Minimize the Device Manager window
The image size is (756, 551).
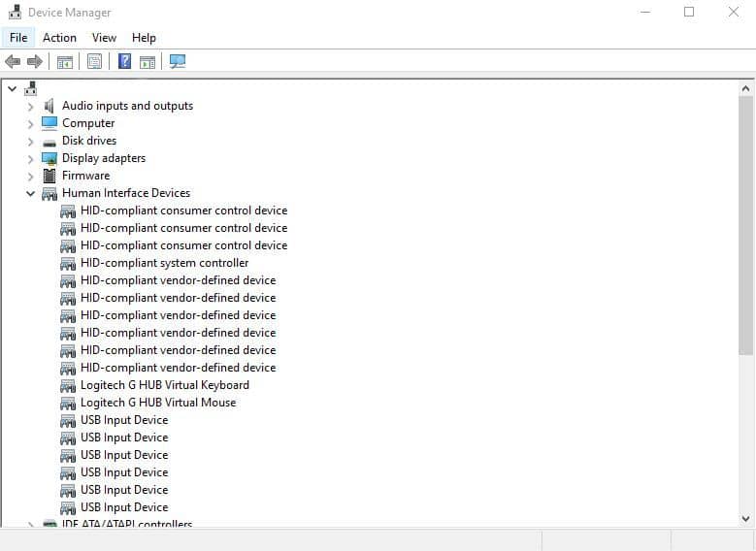pos(645,12)
